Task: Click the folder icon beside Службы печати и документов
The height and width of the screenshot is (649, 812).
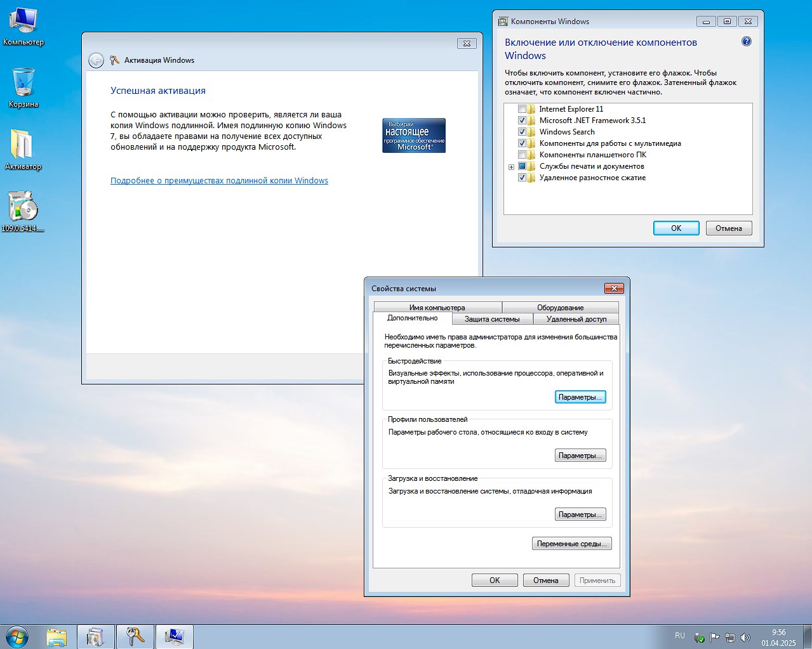Action: pyautogui.click(x=531, y=166)
